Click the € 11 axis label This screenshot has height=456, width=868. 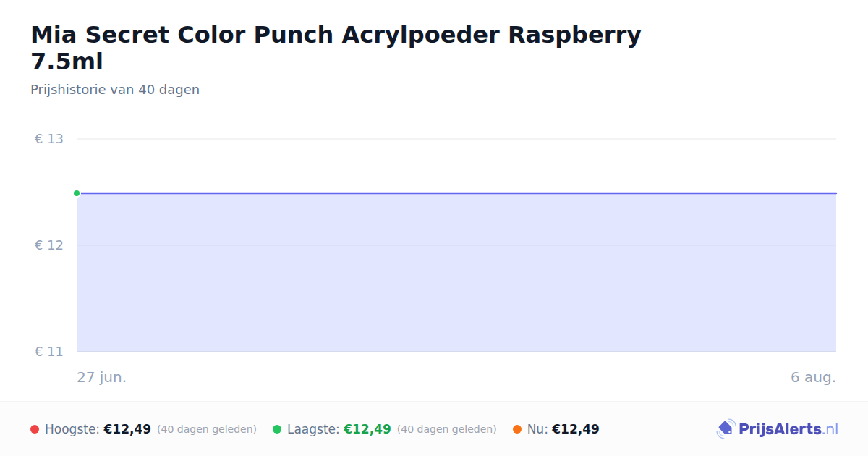coord(49,352)
